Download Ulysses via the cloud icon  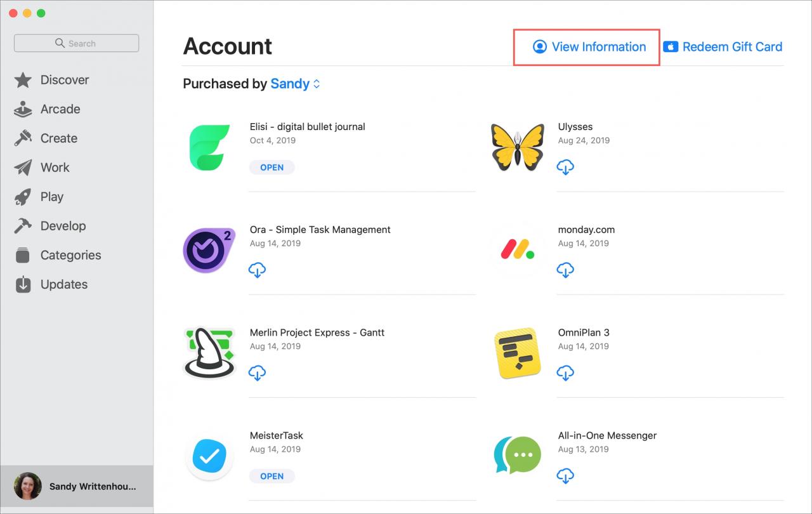pos(565,168)
